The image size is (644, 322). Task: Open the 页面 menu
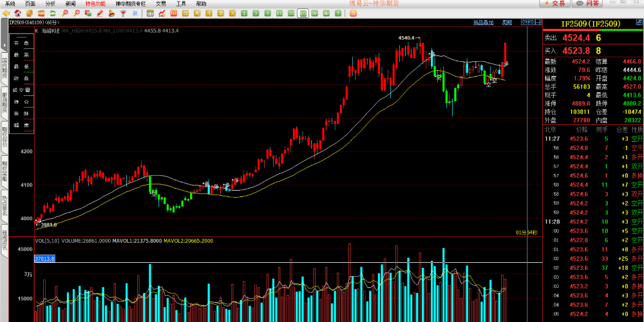30,4
